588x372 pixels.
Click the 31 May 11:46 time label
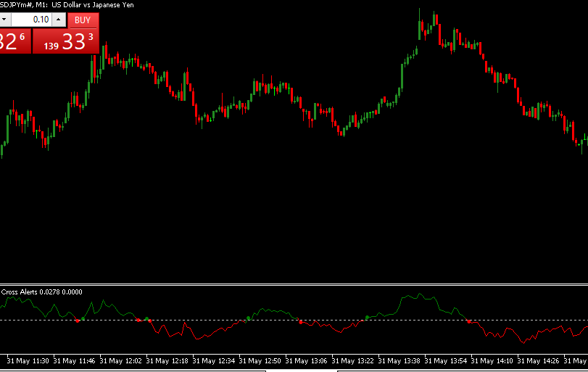click(x=74, y=360)
